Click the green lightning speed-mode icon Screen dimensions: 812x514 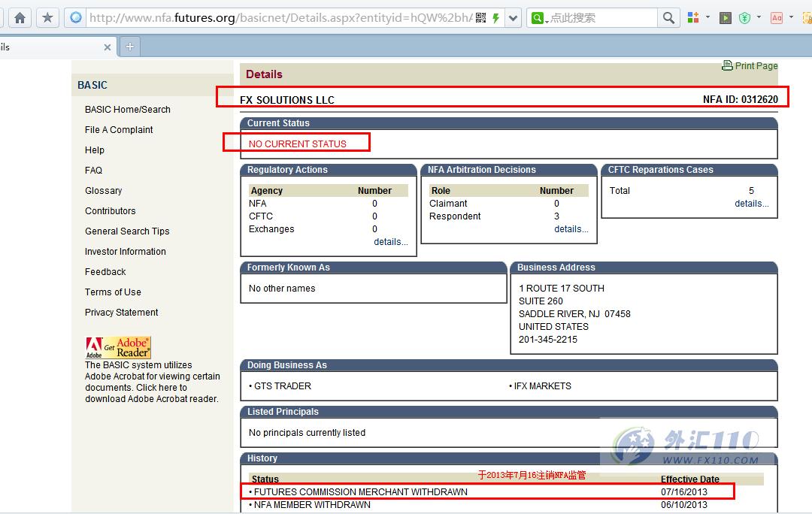(496, 18)
